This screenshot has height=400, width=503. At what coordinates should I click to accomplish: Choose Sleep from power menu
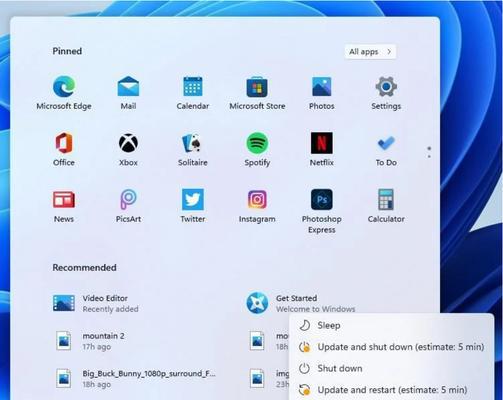pos(391,325)
